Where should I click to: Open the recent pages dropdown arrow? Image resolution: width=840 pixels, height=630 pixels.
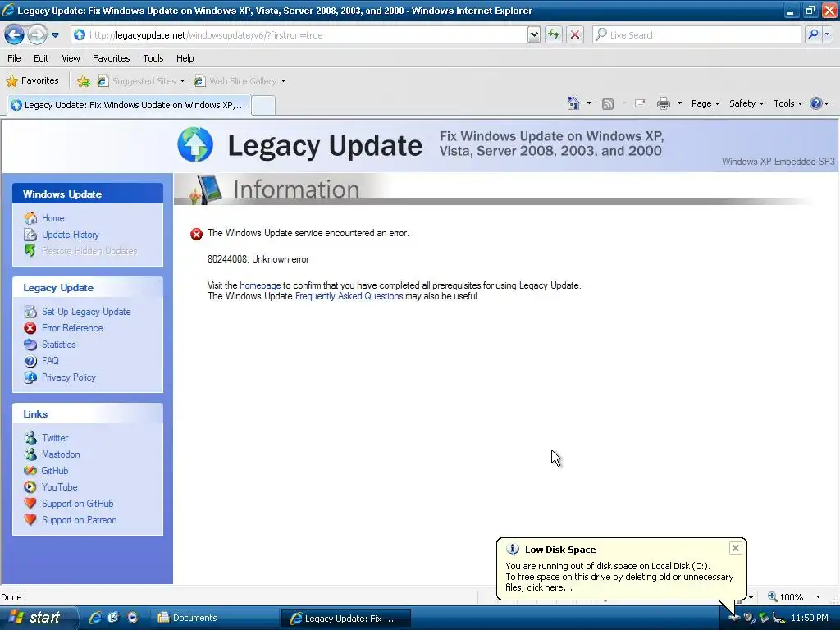[x=55, y=35]
